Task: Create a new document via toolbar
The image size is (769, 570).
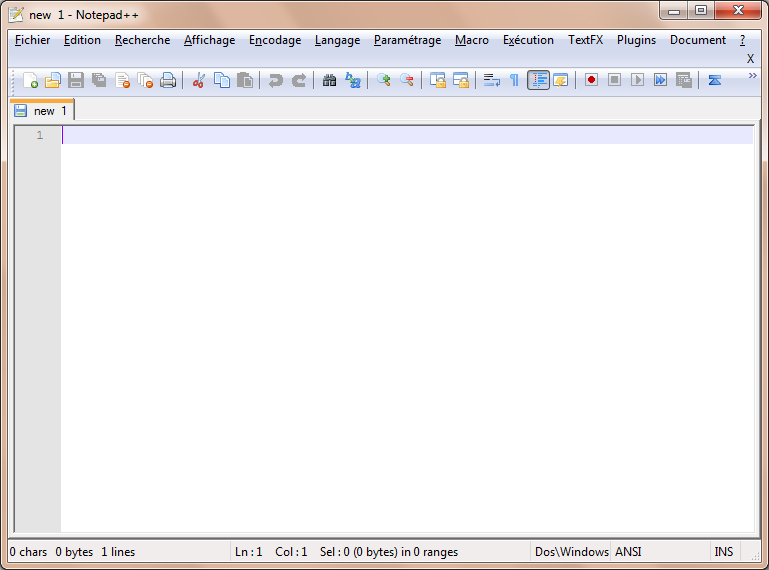Action: (x=30, y=80)
